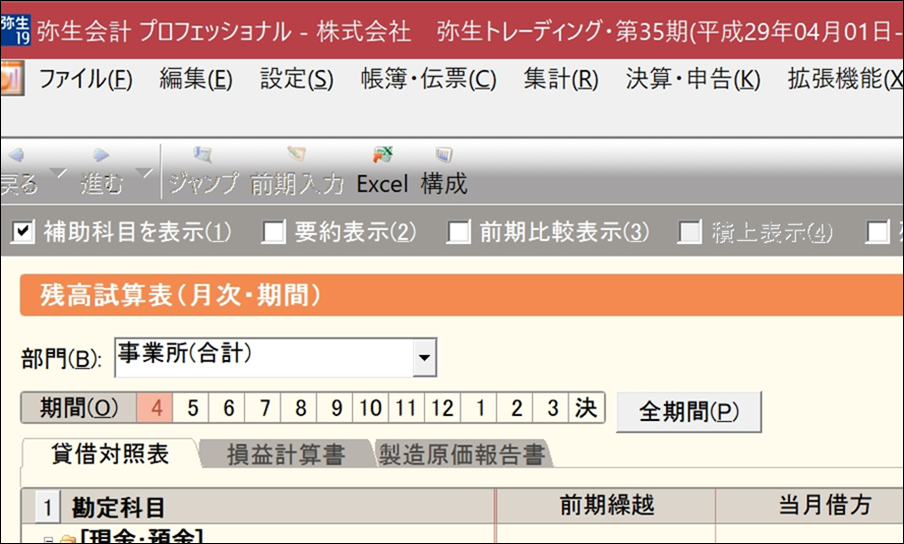Image resolution: width=904 pixels, height=544 pixels.
Task: Switch to 貸借対照表 tab
Action: (x=110, y=454)
